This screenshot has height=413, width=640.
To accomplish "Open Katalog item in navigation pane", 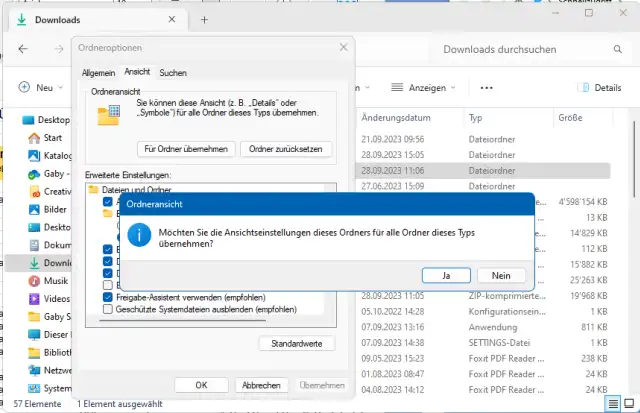I will click(49, 155).
